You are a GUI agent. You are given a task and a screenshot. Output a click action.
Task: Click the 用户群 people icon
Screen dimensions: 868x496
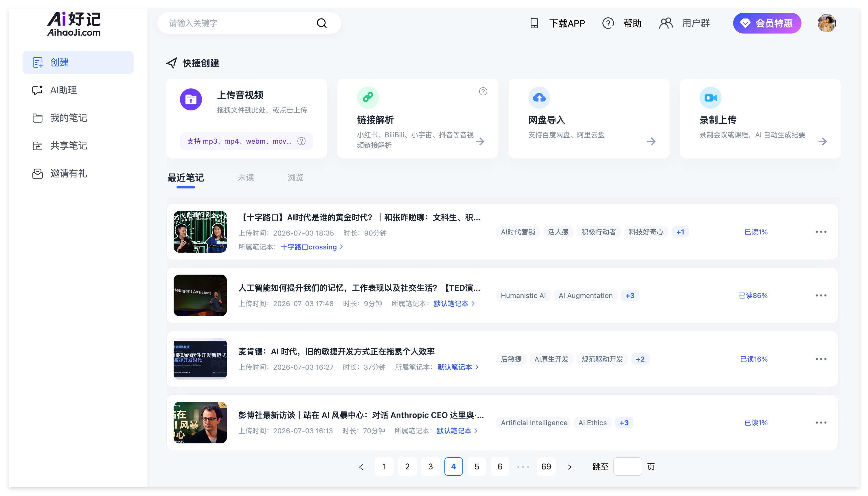coord(666,23)
